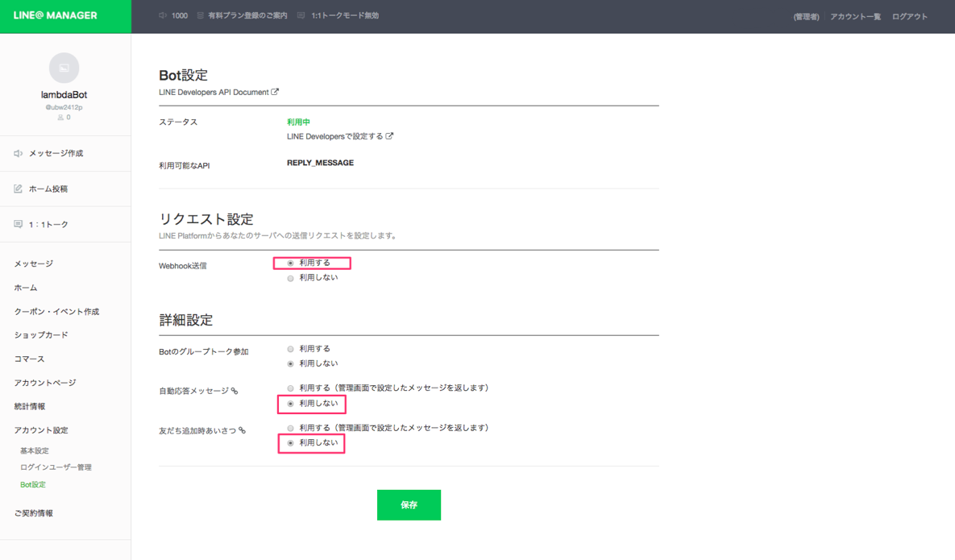
Task: Open クーポン・イベント作成 in sidebar
Action: pos(56,311)
